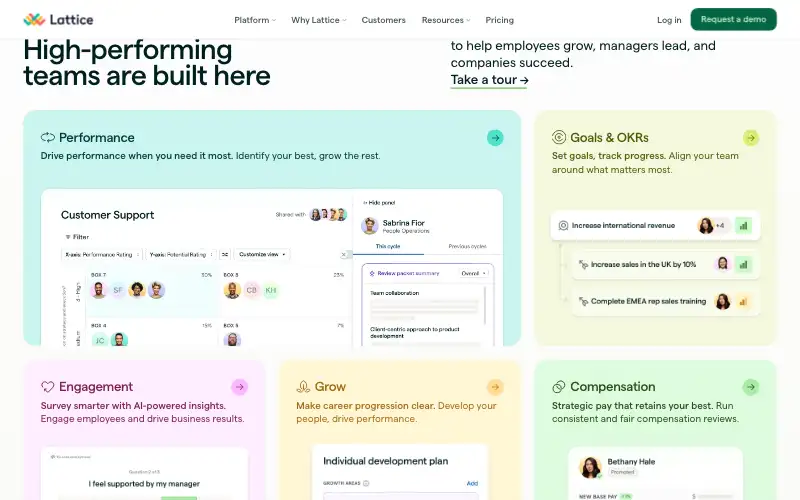The width and height of the screenshot is (800, 500).
Task: Click the 'Team collaboration' label
Action: [x=394, y=293]
